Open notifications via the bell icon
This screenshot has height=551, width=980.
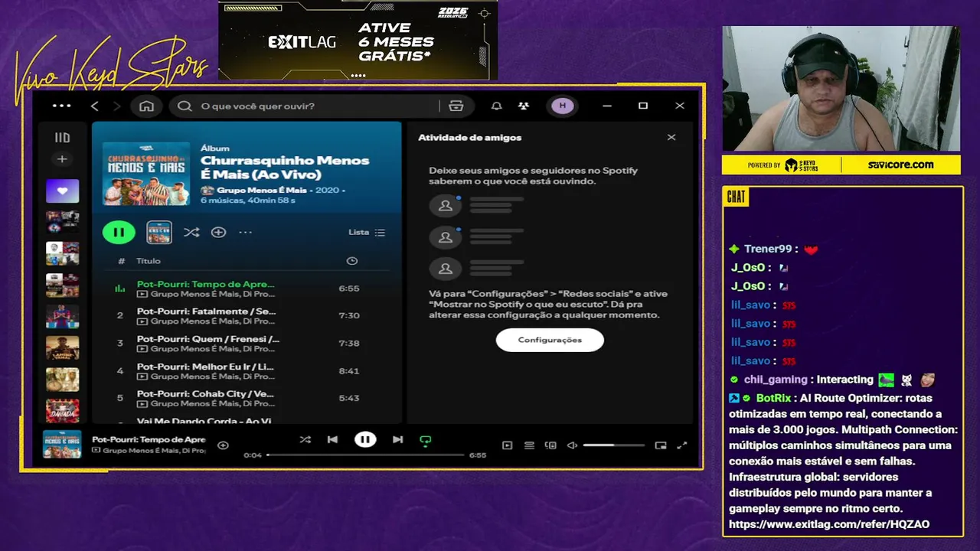coord(497,106)
